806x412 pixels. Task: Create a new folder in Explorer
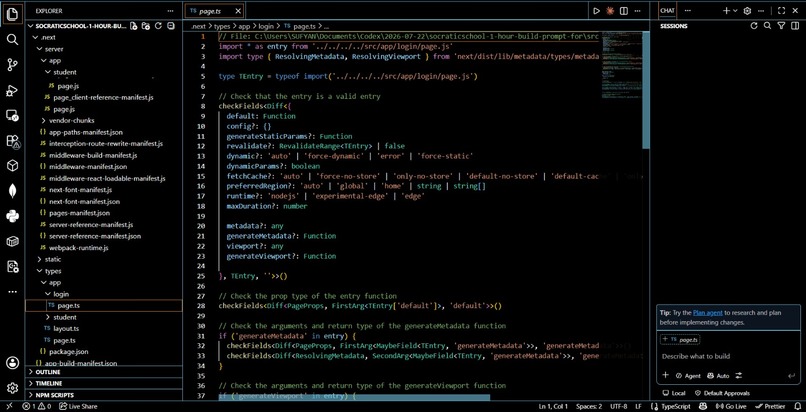pyautogui.click(x=146, y=26)
